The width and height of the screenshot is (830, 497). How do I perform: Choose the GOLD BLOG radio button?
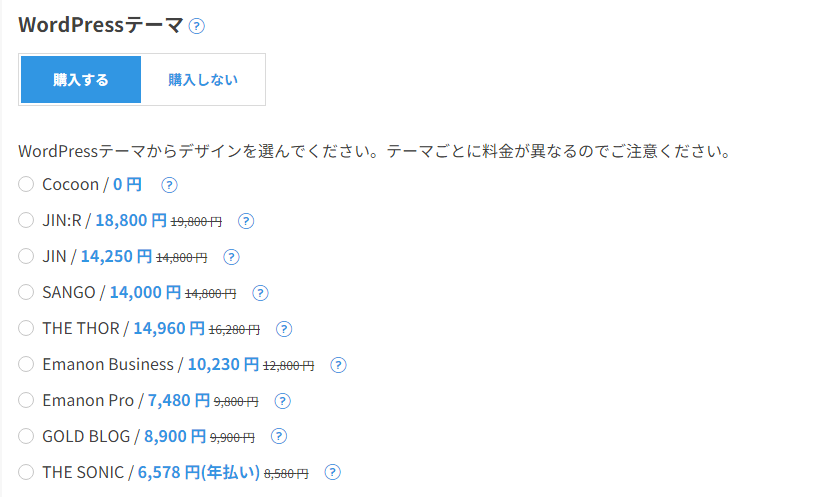point(26,436)
